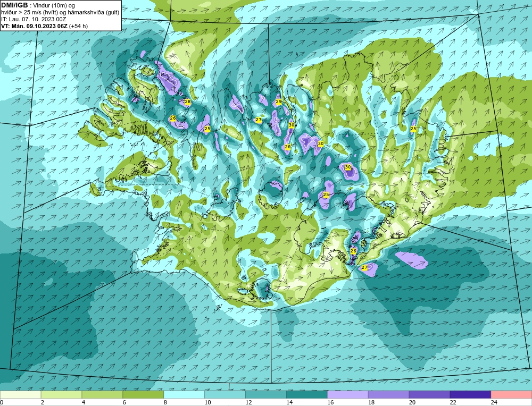
Task: Select the dark teal 14–16 m/s legend swatch
Action: [x=307, y=394]
